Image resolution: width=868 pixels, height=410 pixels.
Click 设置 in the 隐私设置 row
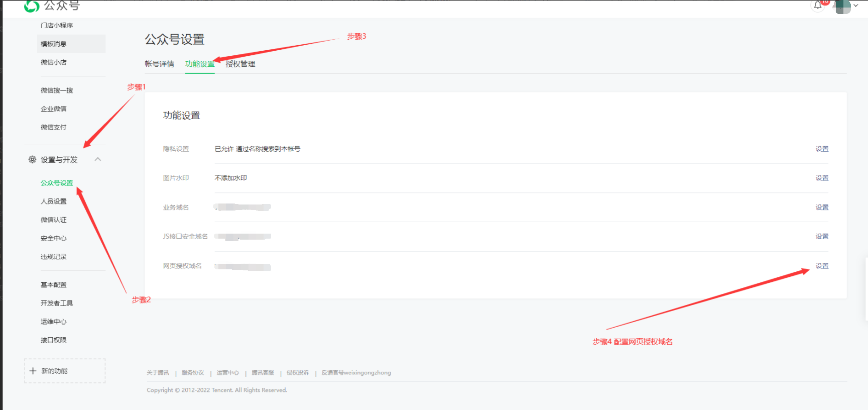coord(822,149)
